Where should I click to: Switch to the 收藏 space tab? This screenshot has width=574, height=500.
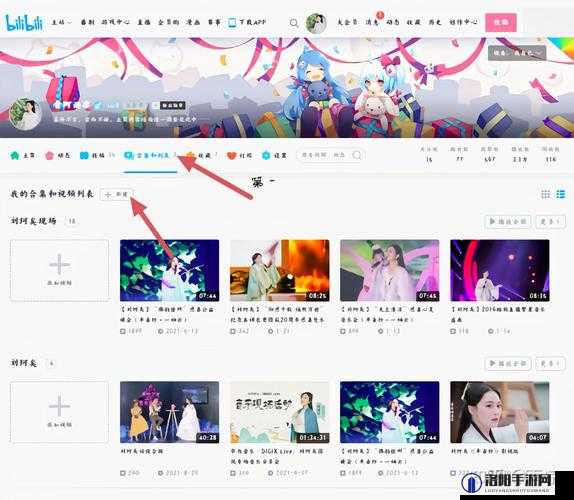[201, 156]
